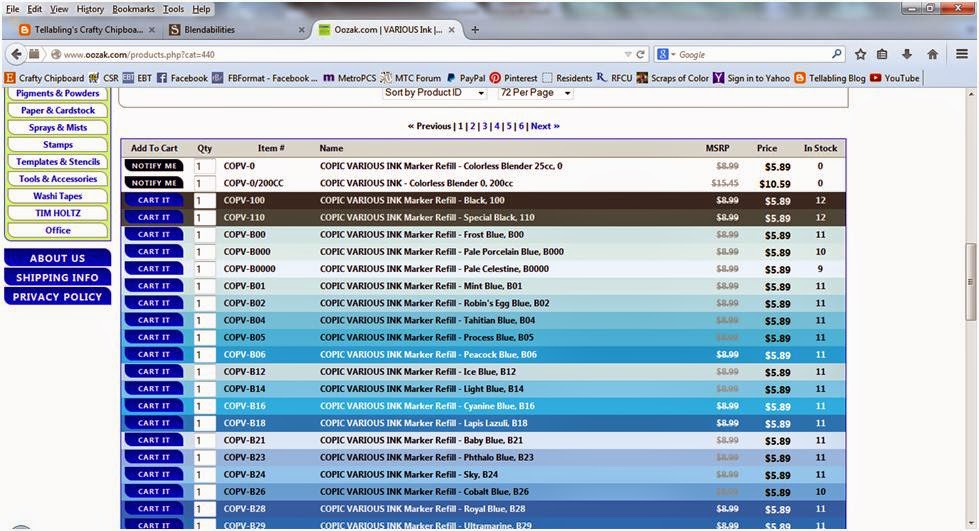Image resolution: width=979 pixels, height=531 pixels.
Task: Open the URL bar history dropdown arrow
Action: (627, 54)
